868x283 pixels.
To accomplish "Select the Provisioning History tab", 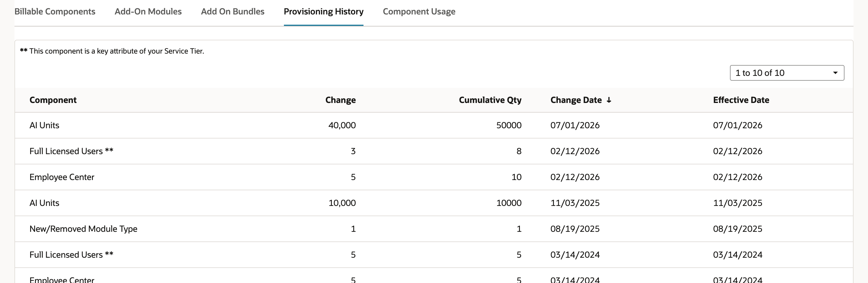I will 323,11.
